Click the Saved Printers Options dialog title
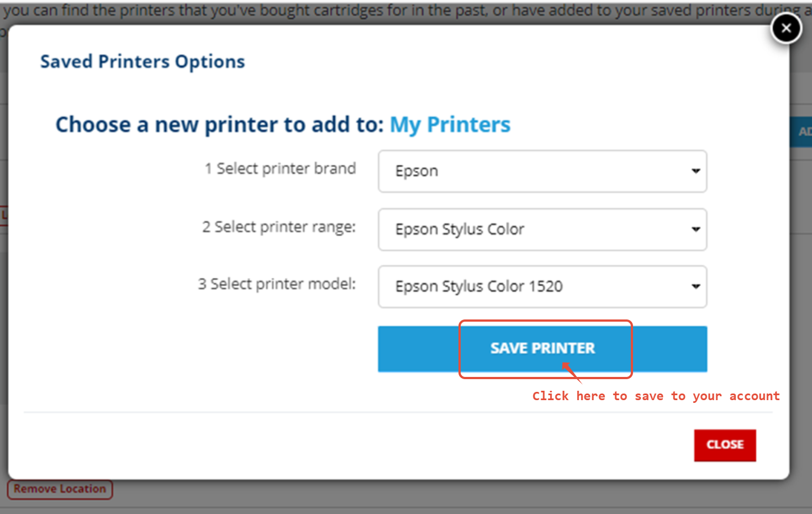The image size is (812, 514). [x=142, y=61]
